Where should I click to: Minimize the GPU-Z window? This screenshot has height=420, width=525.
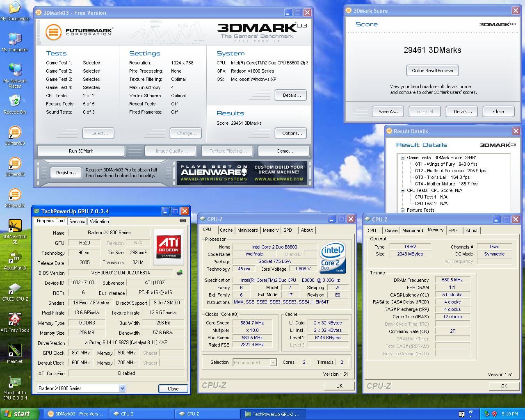click(165, 211)
